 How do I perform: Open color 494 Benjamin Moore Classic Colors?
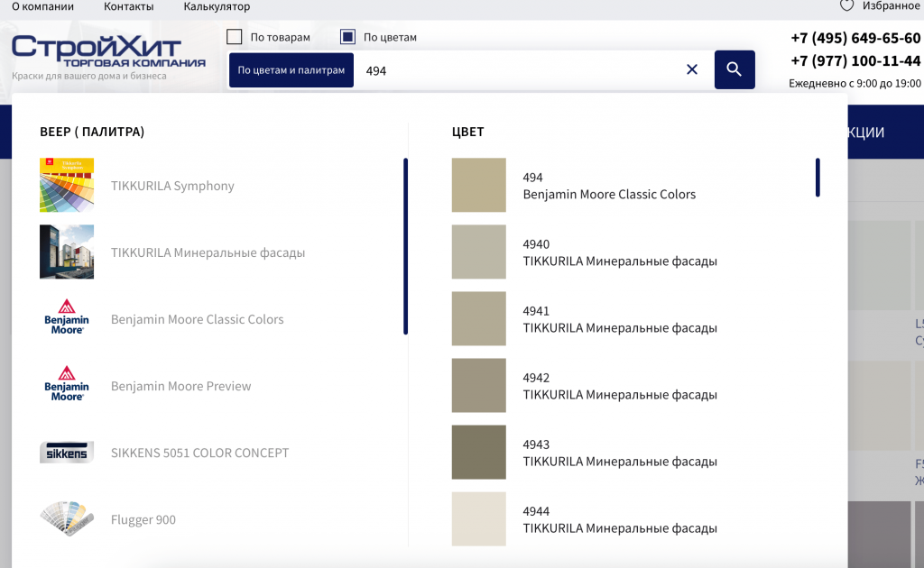pyautogui.click(x=609, y=186)
